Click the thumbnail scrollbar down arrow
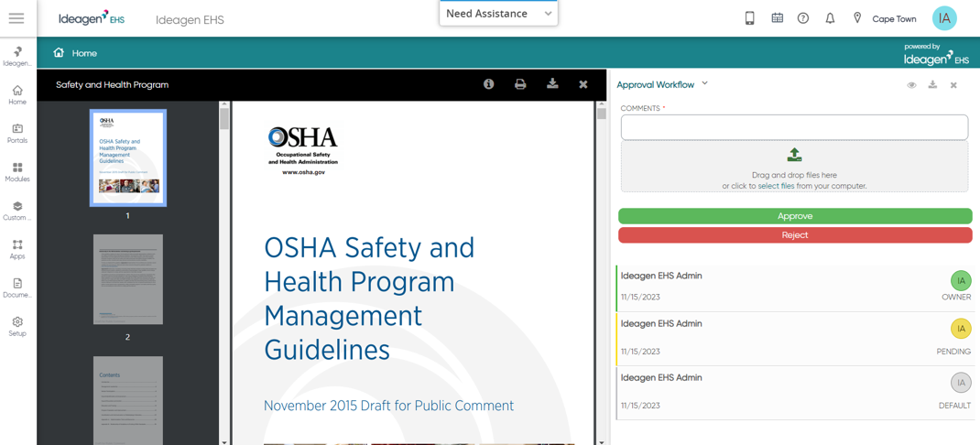Screen dimensions: 980x445 pos(224,440)
